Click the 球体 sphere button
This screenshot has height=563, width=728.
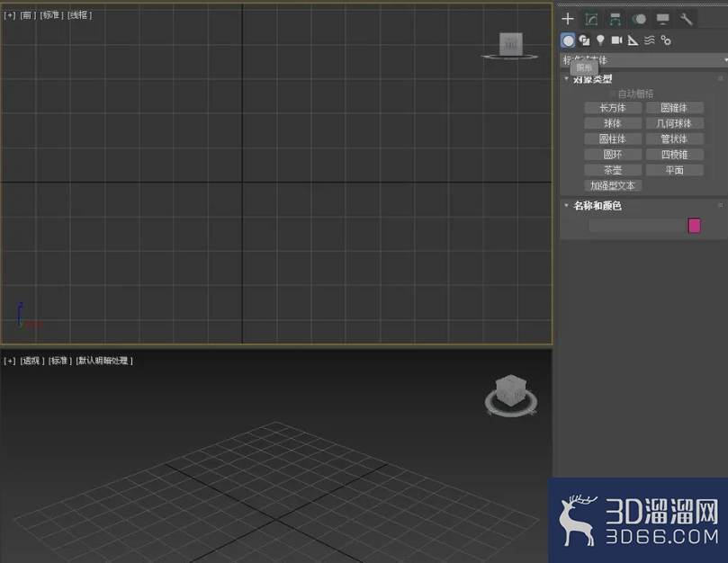[613, 123]
